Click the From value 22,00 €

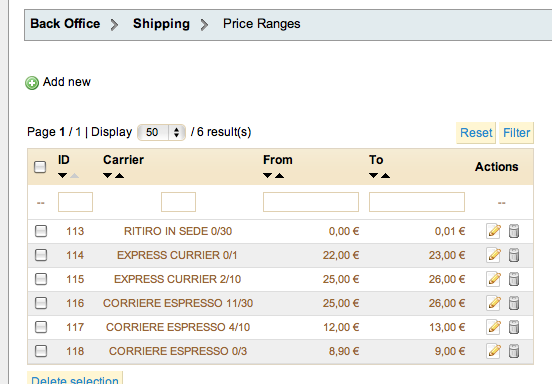coord(341,255)
